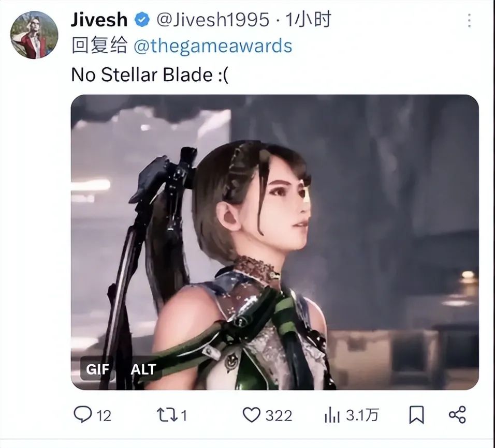The height and width of the screenshot is (448, 495).
Task: Click the reply speech bubble icon
Action: pyautogui.click(x=83, y=414)
